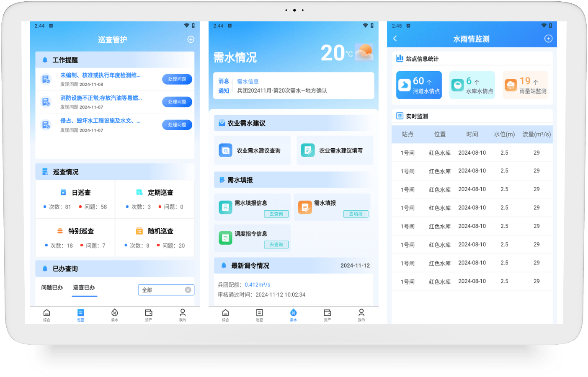The height and width of the screenshot is (377, 588).
Task: Click the 0.412m³/s allocation value
Action: click(x=258, y=285)
